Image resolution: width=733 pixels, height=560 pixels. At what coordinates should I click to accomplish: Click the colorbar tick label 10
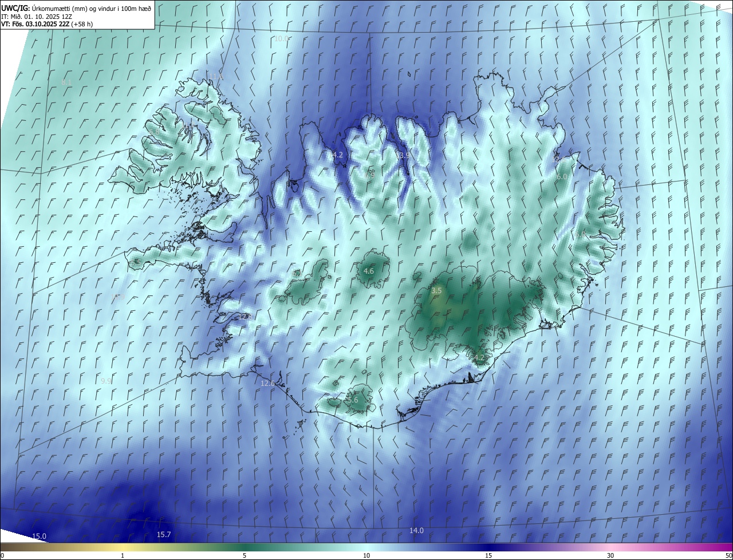pyautogui.click(x=366, y=555)
